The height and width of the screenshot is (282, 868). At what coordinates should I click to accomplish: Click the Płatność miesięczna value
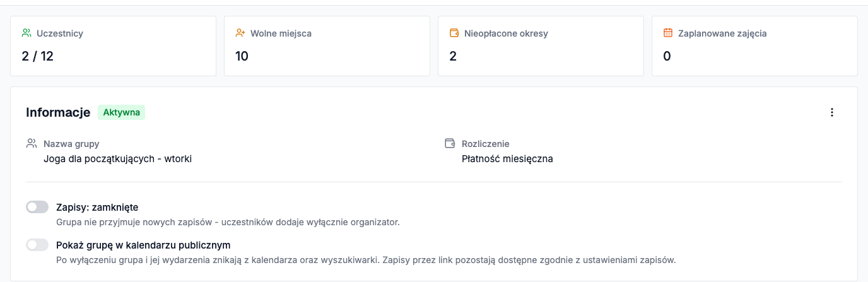pos(507,159)
